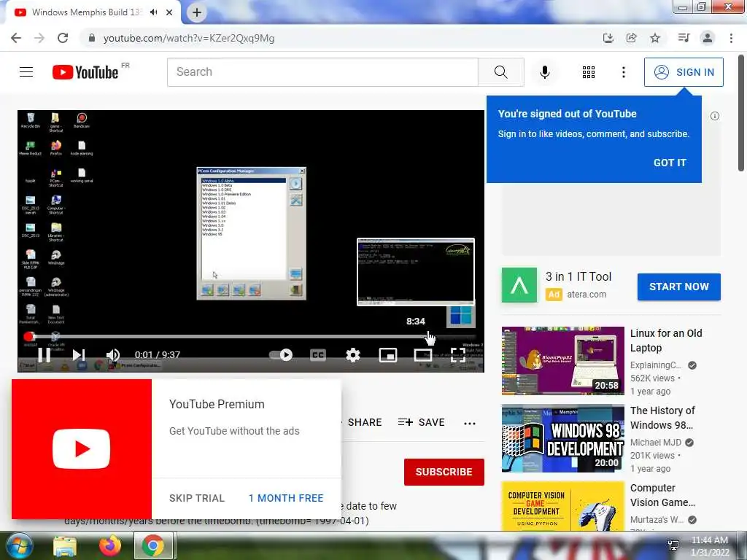This screenshot has height=560, width=747.
Task: Switch to theater mode
Action: coord(423,355)
